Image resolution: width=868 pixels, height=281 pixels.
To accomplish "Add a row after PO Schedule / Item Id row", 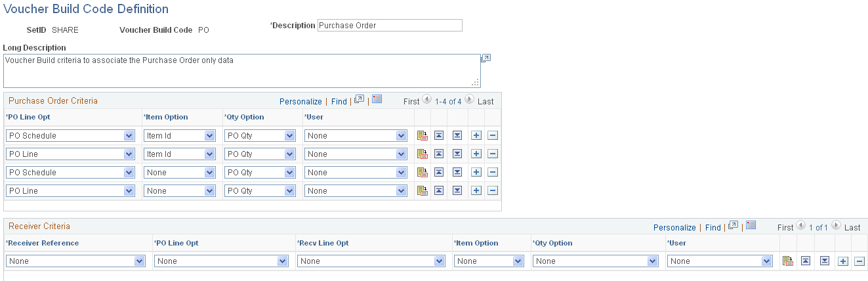I will coord(476,135).
